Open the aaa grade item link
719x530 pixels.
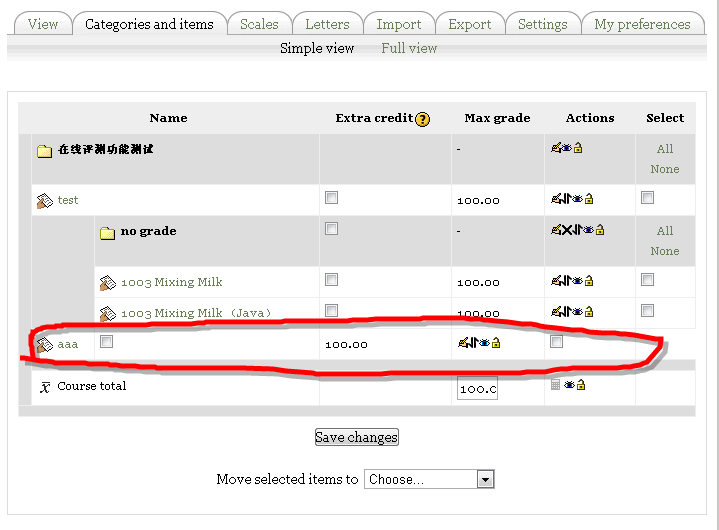[68, 344]
